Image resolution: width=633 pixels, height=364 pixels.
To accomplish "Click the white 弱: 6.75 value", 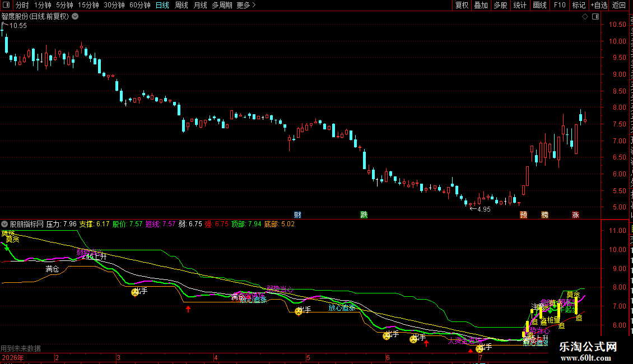I will tap(190, 224).
